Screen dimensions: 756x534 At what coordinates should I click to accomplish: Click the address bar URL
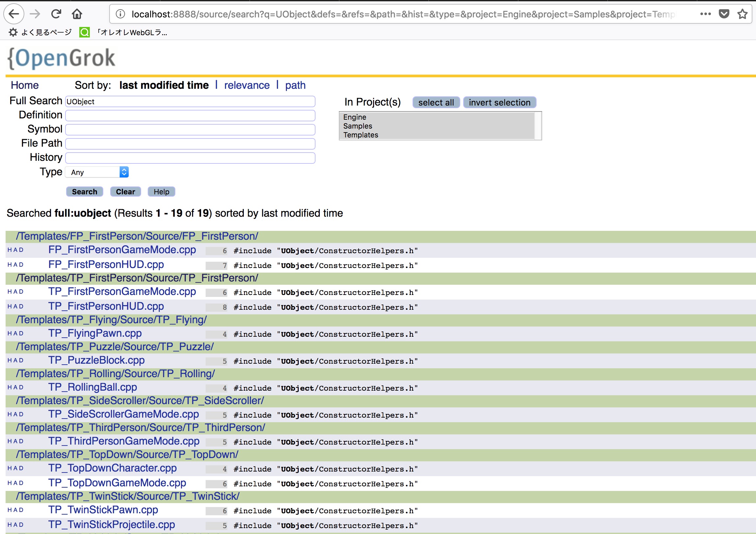(x=403, y=14)
